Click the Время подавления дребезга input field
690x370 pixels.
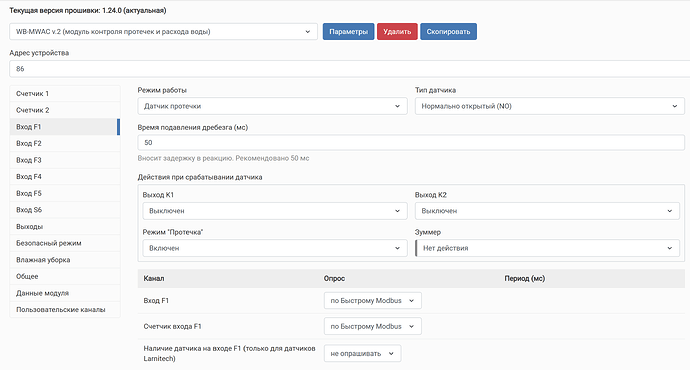click(411, 143)
